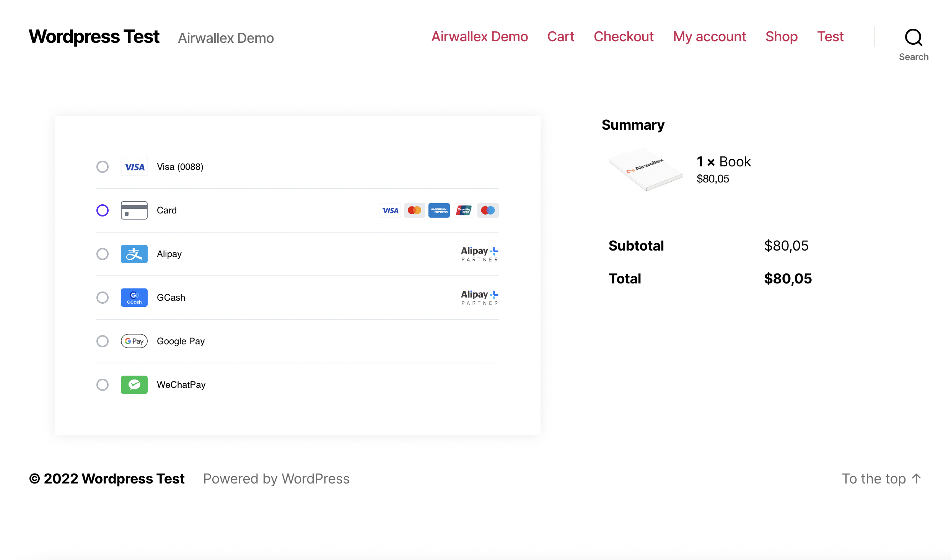Screen dimensions: 951x560
Task: Click the GCash radio button toggle
Action: pyautogui.click(x=103, y=297)
